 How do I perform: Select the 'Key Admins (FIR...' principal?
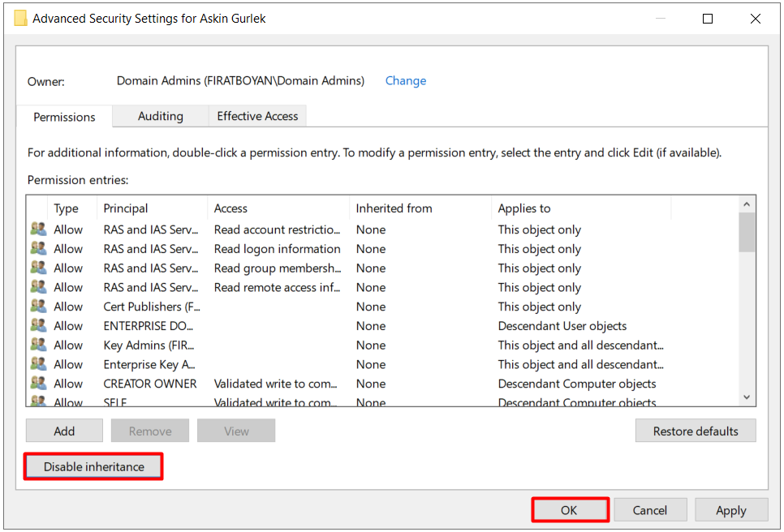pos(149,345)
